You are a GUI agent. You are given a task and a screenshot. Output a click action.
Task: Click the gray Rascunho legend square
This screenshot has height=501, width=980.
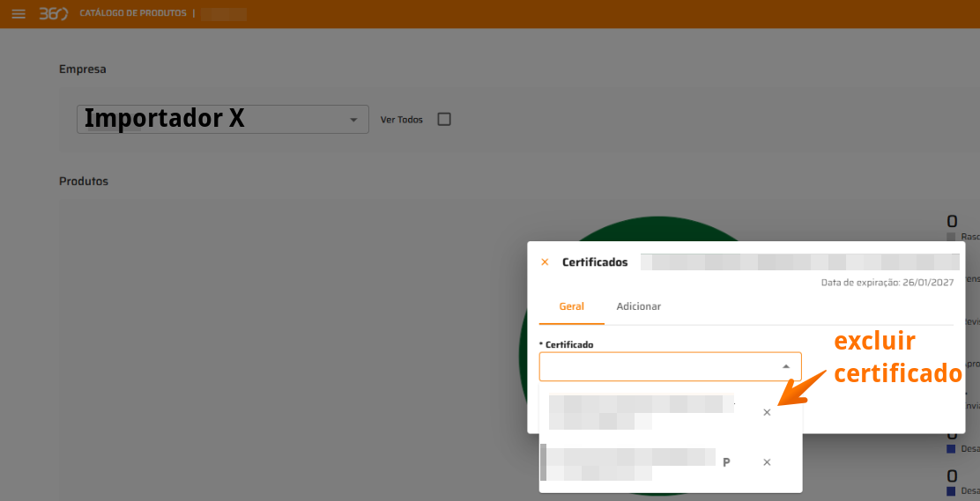[x=951, y=237]
